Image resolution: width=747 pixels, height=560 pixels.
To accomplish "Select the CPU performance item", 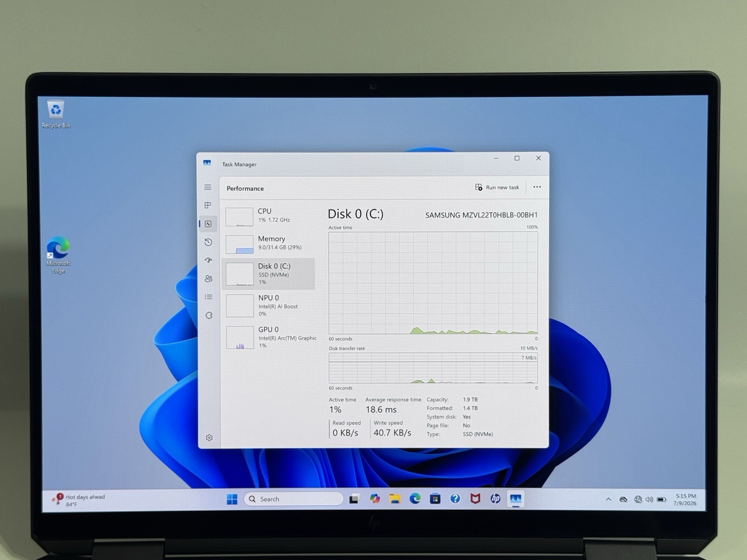I will tap(270, 216).
